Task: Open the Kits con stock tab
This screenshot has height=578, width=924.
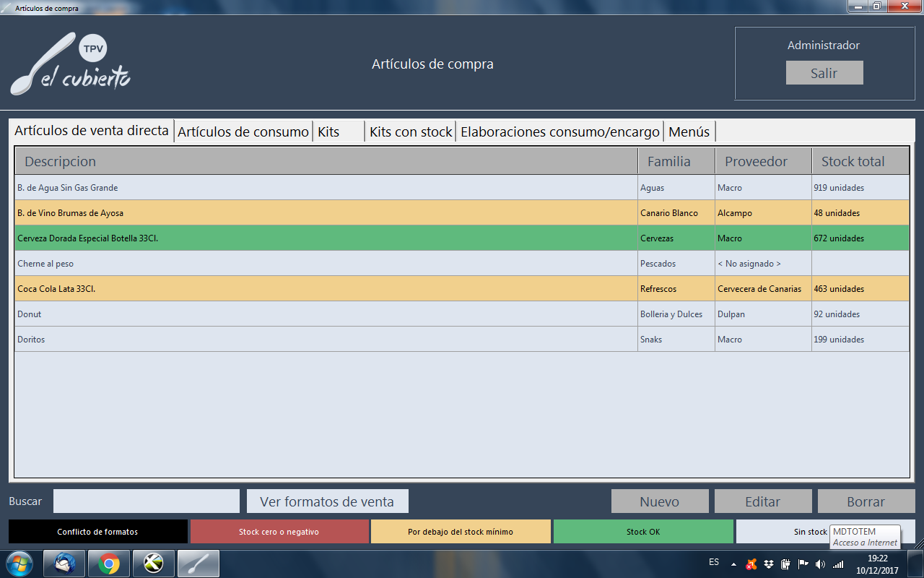Action: pyautogui.click(x=410, y=131)
